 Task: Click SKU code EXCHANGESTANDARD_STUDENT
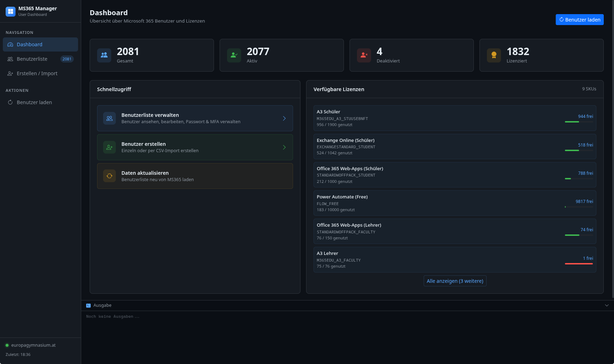pyautogui.click(x=346, y=147)
